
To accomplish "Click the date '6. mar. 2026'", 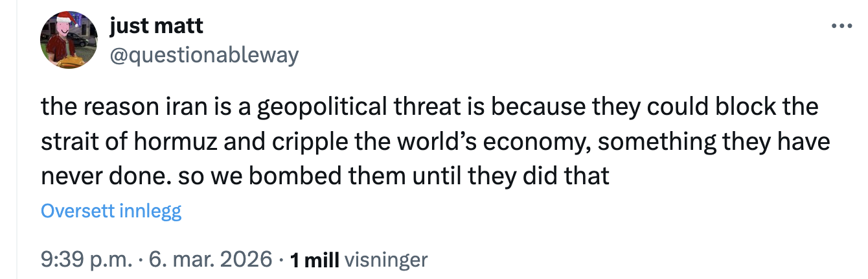I will [211, 260].
